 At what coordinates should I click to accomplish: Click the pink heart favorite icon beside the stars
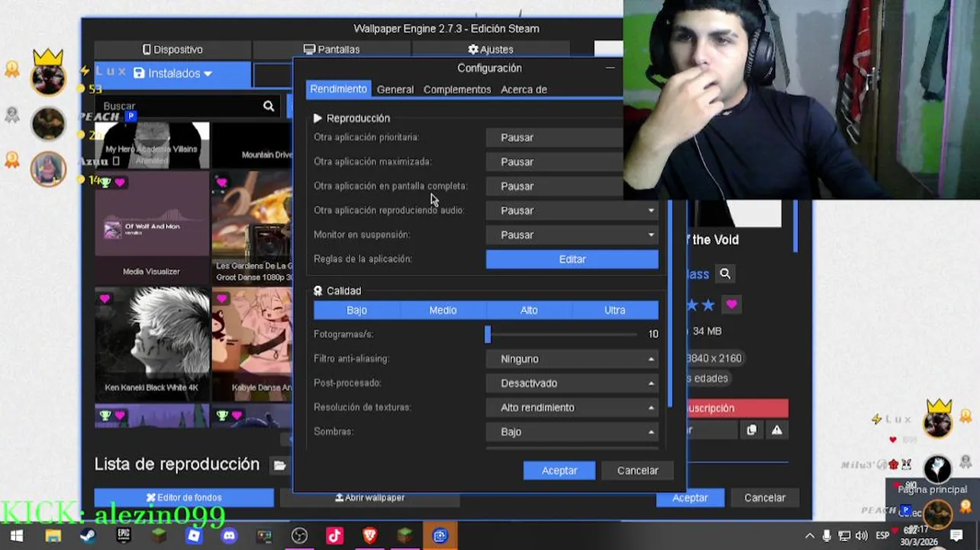click(731, 305)
